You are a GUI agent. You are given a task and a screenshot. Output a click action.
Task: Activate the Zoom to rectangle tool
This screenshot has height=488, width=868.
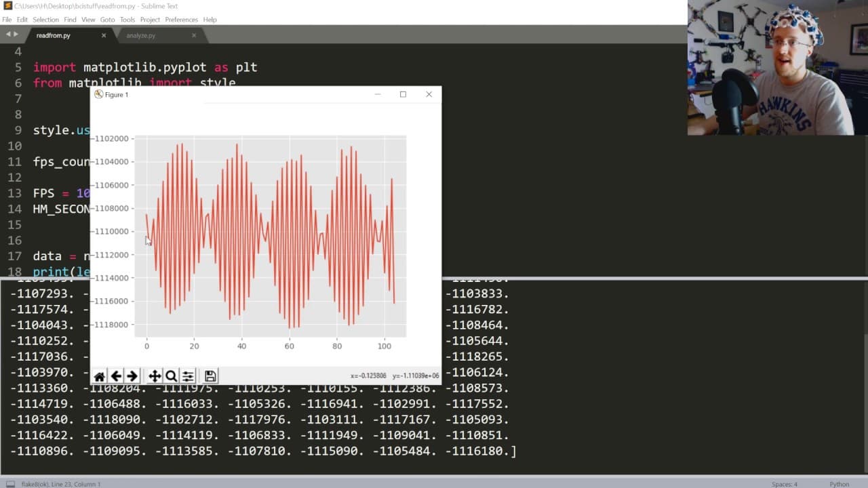pos(171,376)
